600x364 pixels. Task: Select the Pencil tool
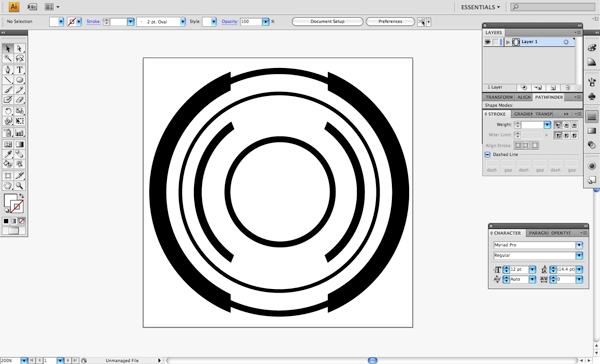click(x=20, y=90)
